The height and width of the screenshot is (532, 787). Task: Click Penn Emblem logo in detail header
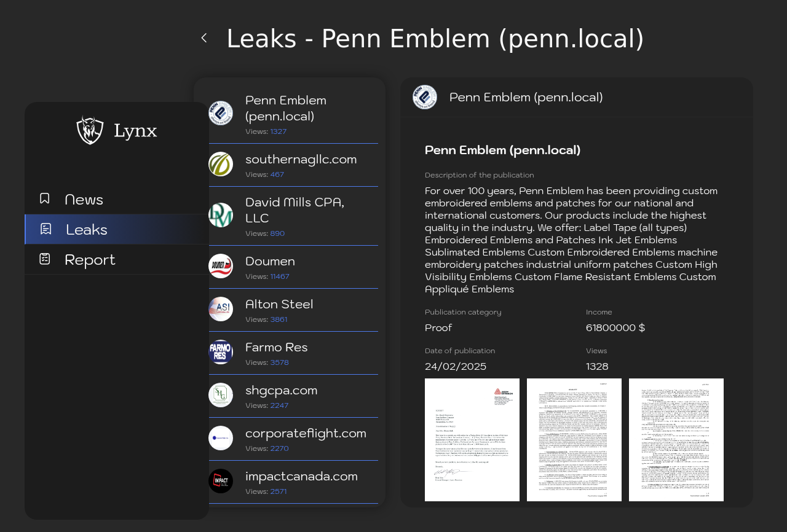tap(425, 97)
